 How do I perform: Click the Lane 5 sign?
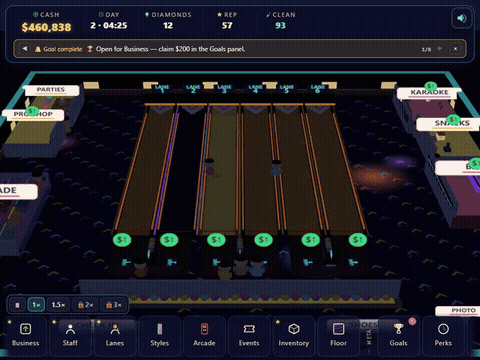(286, 89)
